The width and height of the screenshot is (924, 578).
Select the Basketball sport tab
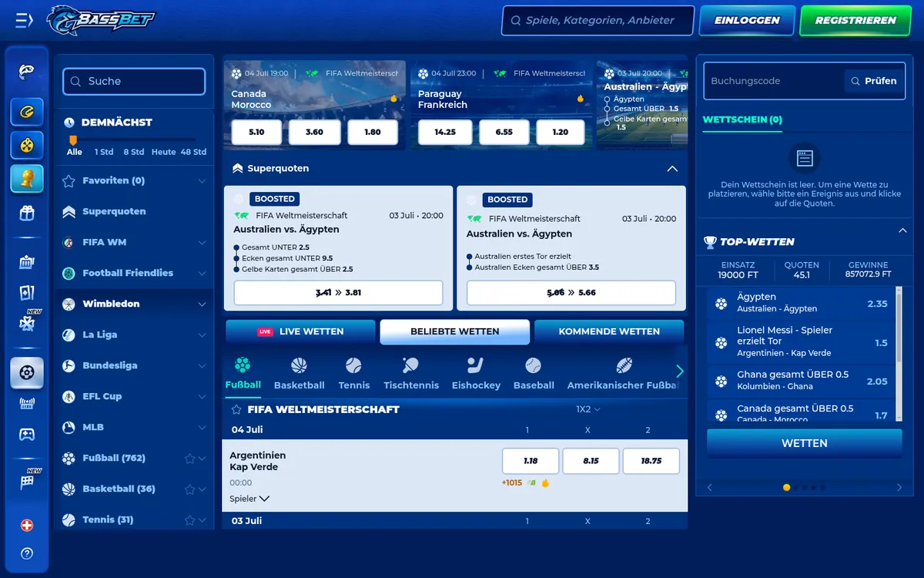click(300, 374)
